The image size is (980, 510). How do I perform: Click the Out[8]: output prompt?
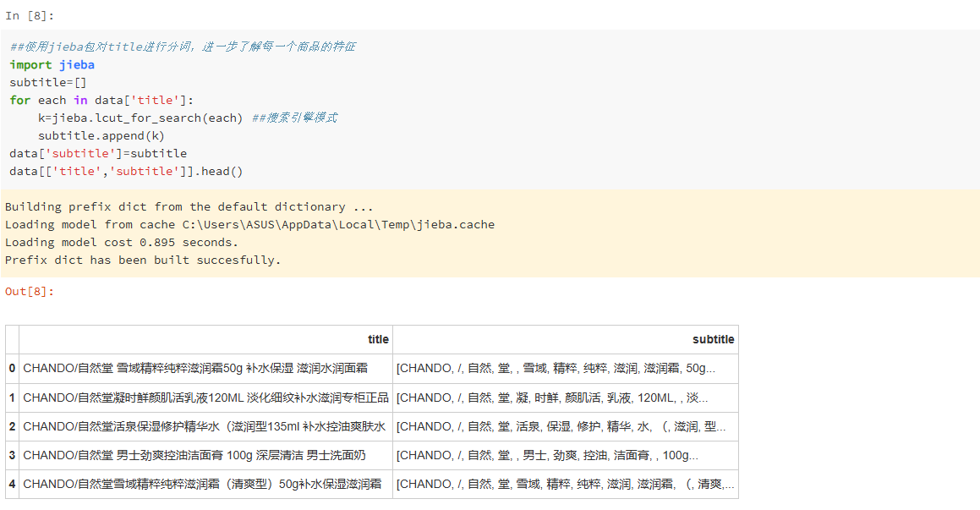pos(30,291)
